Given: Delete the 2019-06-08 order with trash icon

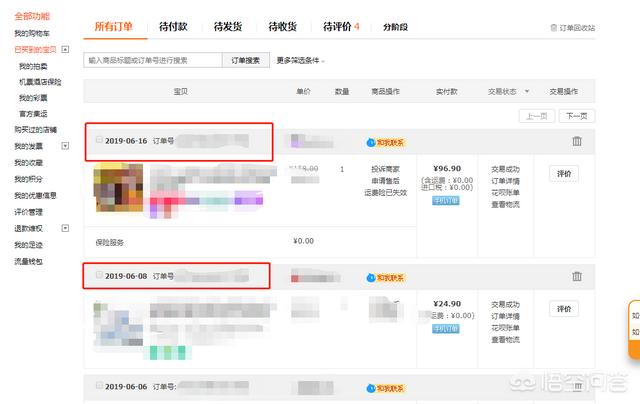Looking at the screenshot, I should (577, 276).
